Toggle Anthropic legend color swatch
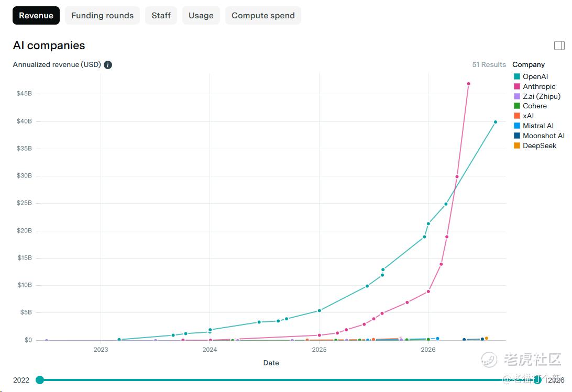Image resolution: width=572 pixels, height=392 pixels. click(x=516, y=86)
